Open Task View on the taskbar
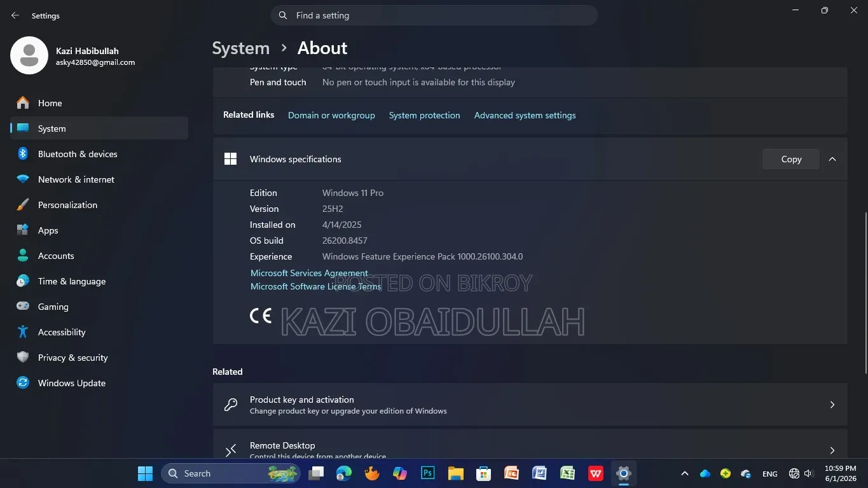Screen dimensions: 868x488 pos(316,473)
